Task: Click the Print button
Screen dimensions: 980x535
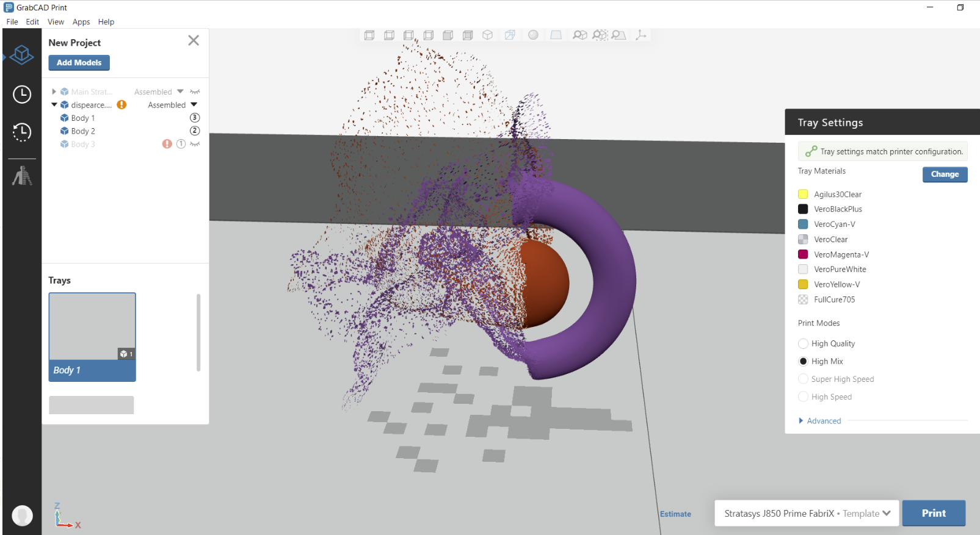Action: (934, 513)
